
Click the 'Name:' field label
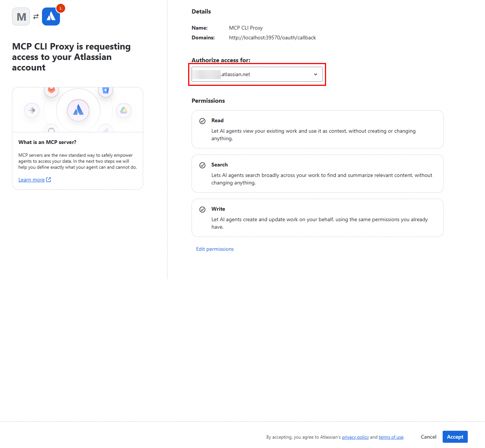[x=199, y=28]
